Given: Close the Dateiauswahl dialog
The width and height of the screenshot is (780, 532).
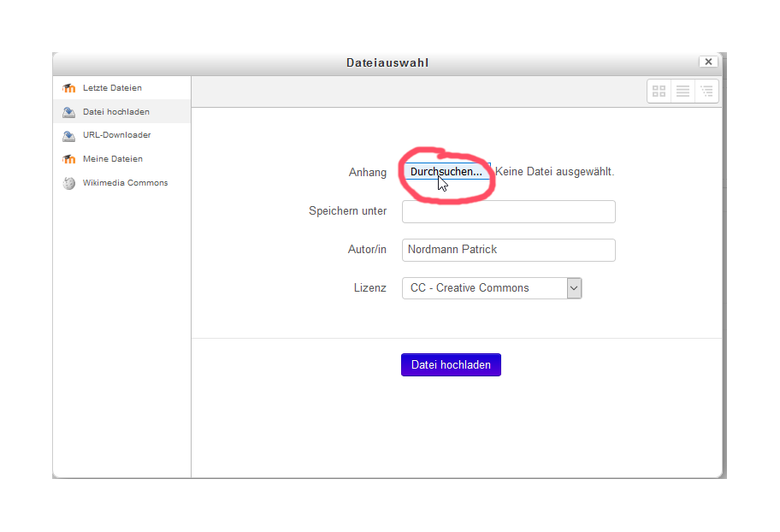Looking at the screenshot, I should coord(707,62).
